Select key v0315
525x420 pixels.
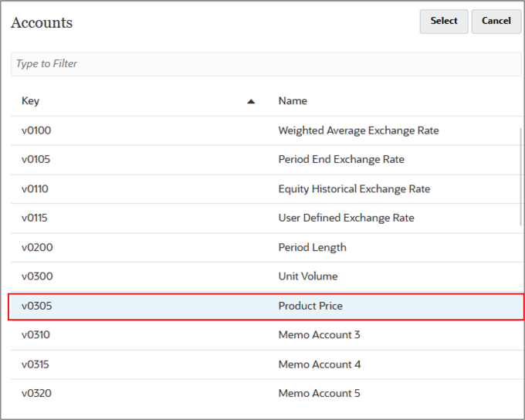pos(36,364)
